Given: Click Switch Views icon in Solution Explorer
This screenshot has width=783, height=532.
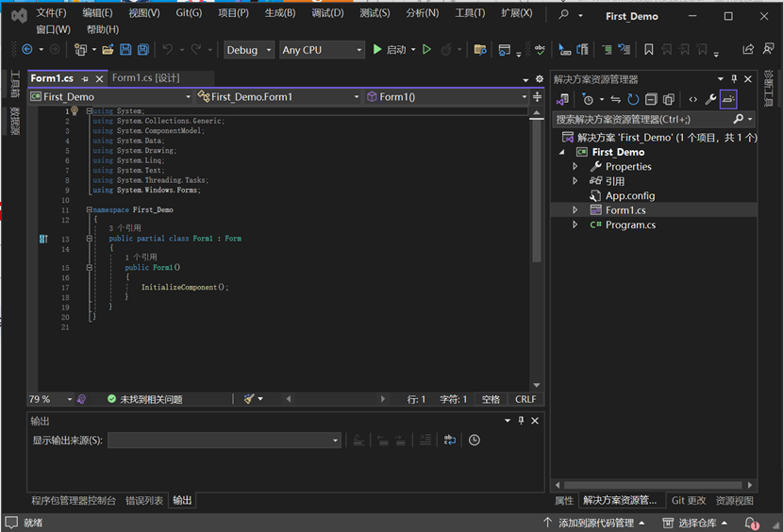Looking at the screenshot, I should click(x=563, y=99).
